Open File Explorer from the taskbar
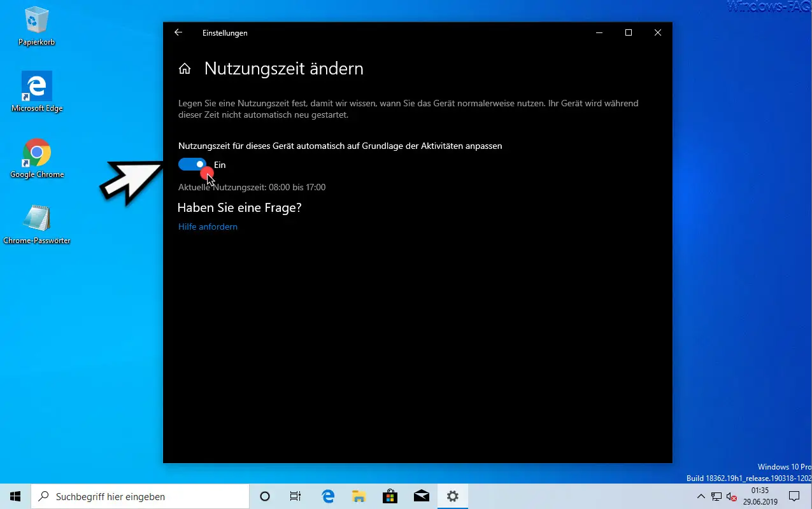The height and width of the screenshot is (509, 812). 359,496
